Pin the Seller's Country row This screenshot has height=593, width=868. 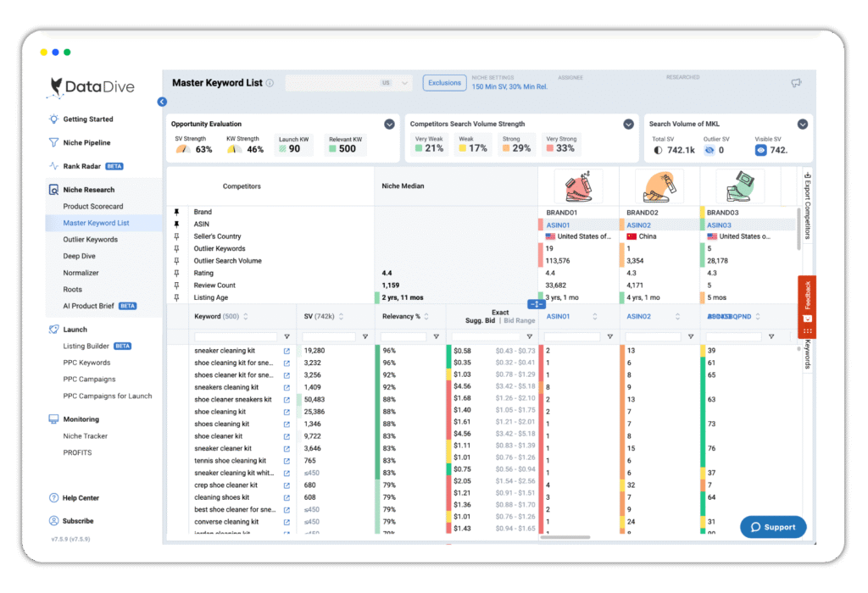[179, 236]
